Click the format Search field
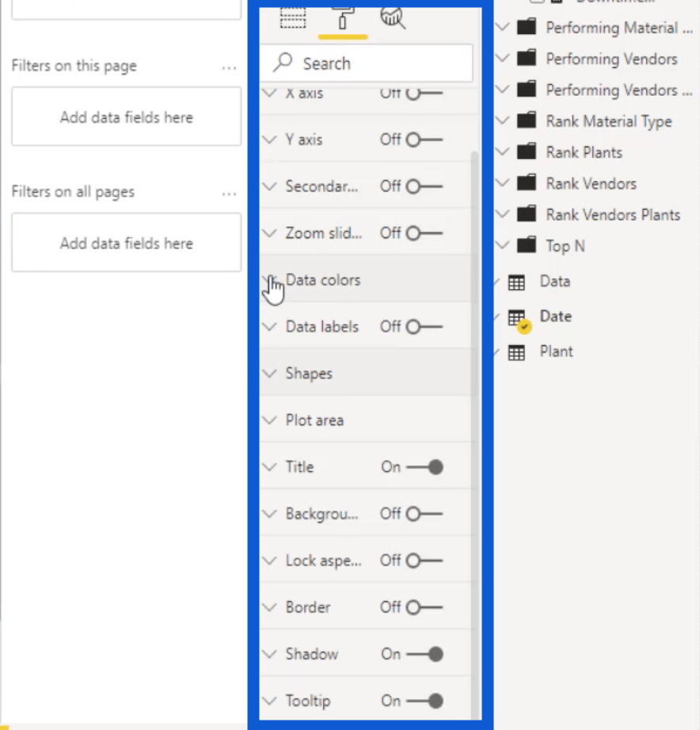The image size is (700, 730). coord(366,63)
